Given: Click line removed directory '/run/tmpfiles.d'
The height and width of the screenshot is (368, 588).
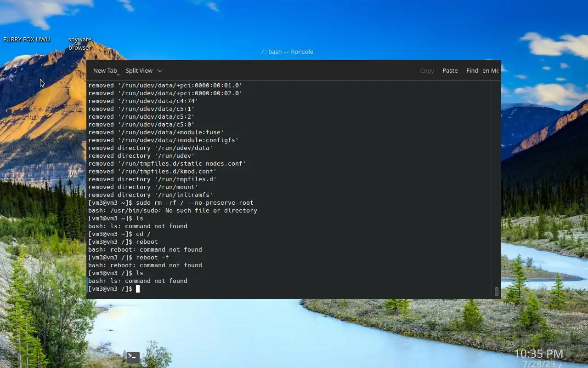Looking at the screenshot, I should coord(153,179).
